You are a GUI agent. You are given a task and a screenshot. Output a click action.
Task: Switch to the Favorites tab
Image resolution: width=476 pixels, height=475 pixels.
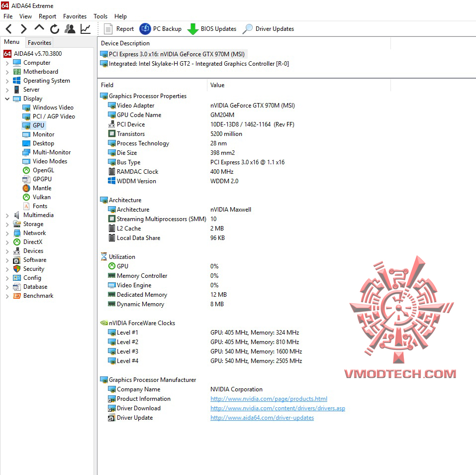(39, 43)
